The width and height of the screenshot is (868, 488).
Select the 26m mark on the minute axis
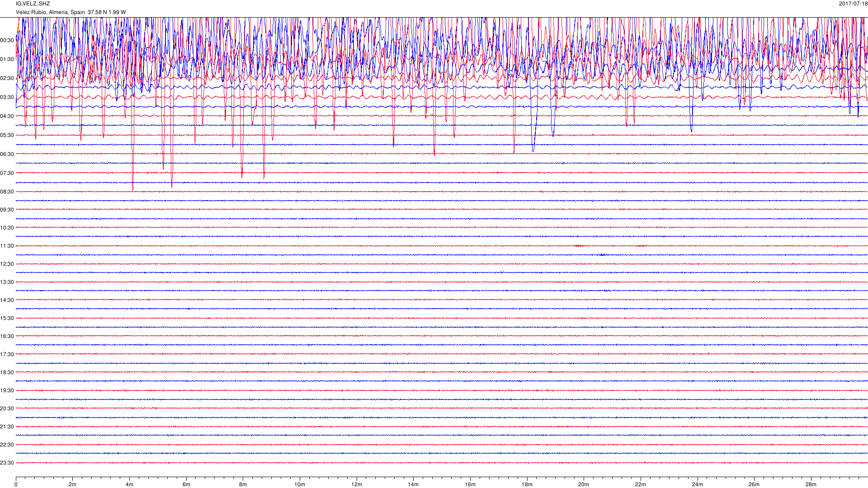[754, 484]
